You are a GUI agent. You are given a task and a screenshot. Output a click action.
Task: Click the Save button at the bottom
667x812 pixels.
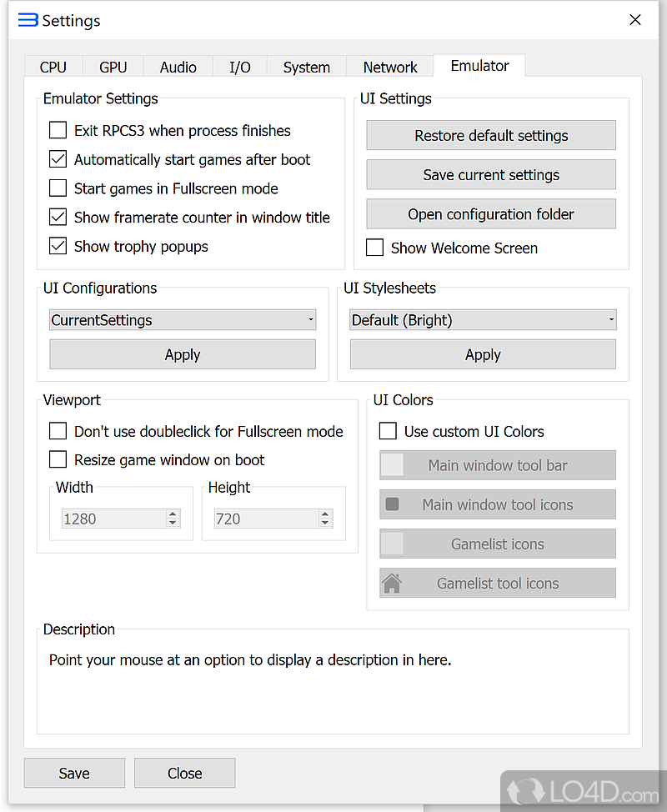coord(74,773)
